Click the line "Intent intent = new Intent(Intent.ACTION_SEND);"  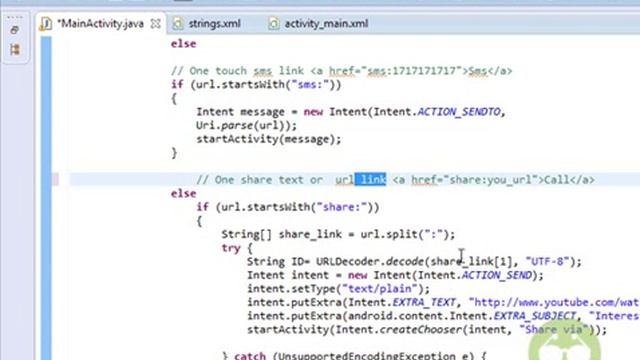pos(395,275)
